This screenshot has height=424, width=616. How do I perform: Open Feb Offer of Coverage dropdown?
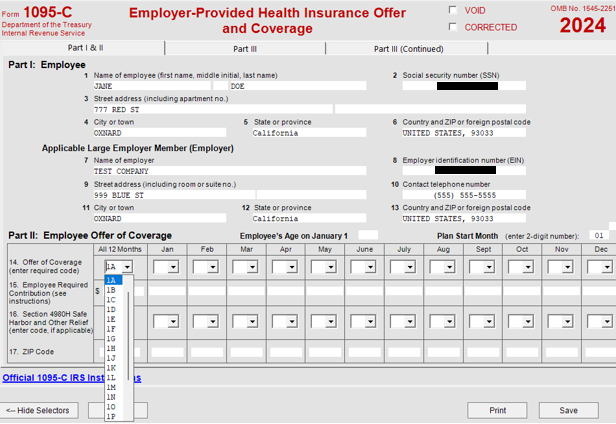coord(213,267)
